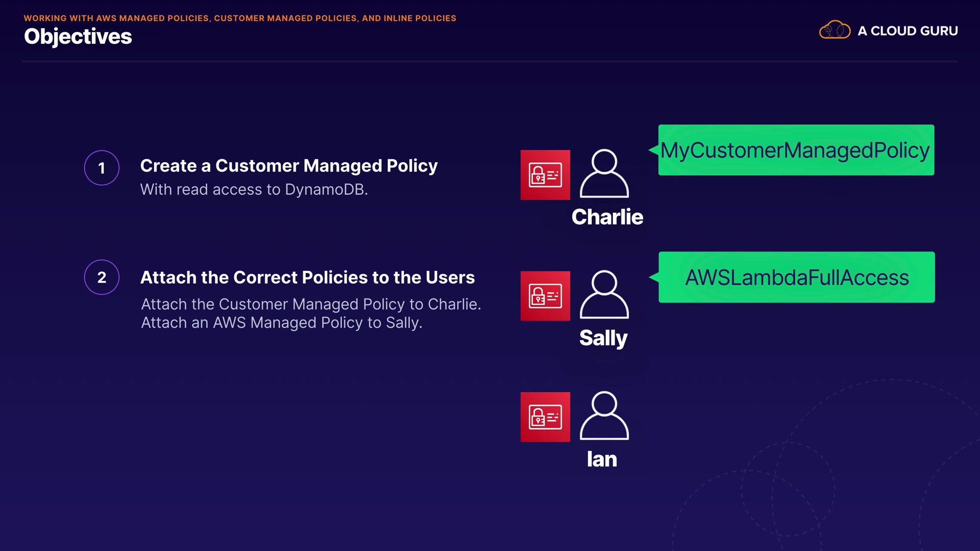Viewport: 980px width, 551px height.
Task: Click the circled number 2 badge
Action: click(102, 277)
